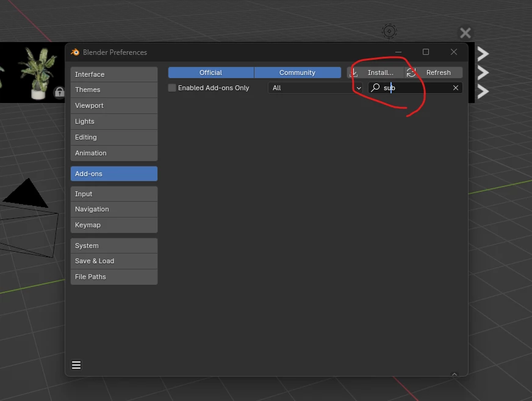Clear the add-on search text
532x401 pixels.
coord(456,88)
